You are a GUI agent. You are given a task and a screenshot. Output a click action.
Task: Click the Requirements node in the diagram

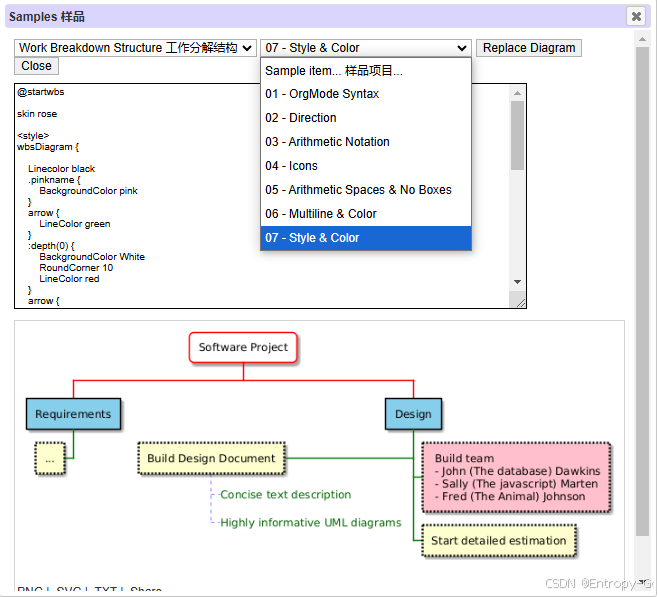[73, 414]
